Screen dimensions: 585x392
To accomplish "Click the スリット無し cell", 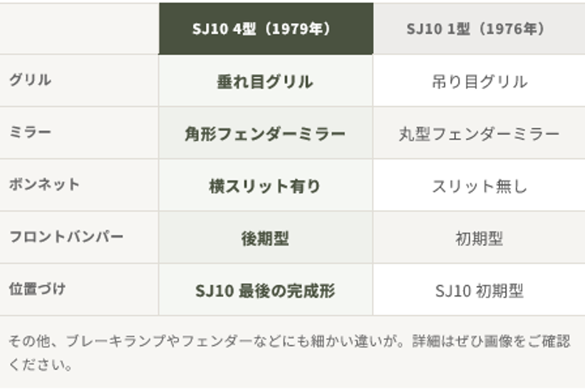I will (479, 185).
